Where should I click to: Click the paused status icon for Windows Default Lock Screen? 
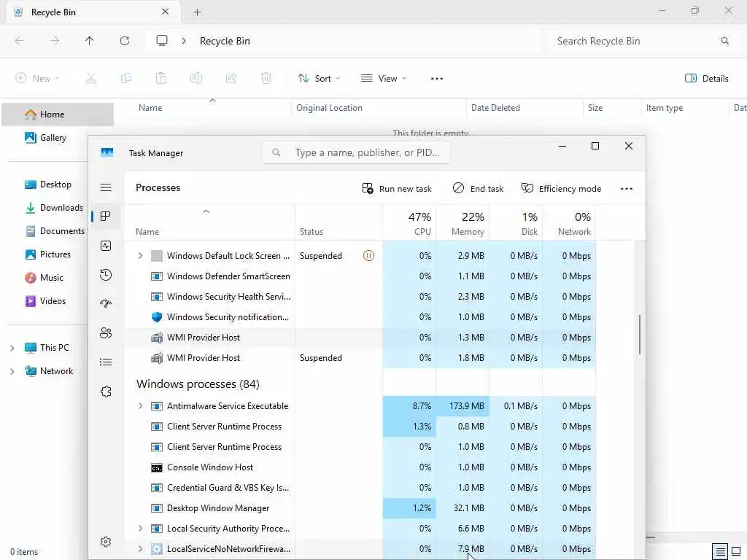pos(368,256)
